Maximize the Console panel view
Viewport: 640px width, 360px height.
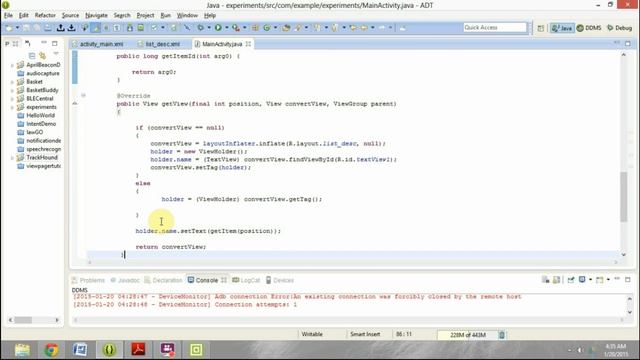tap(628, 280)
